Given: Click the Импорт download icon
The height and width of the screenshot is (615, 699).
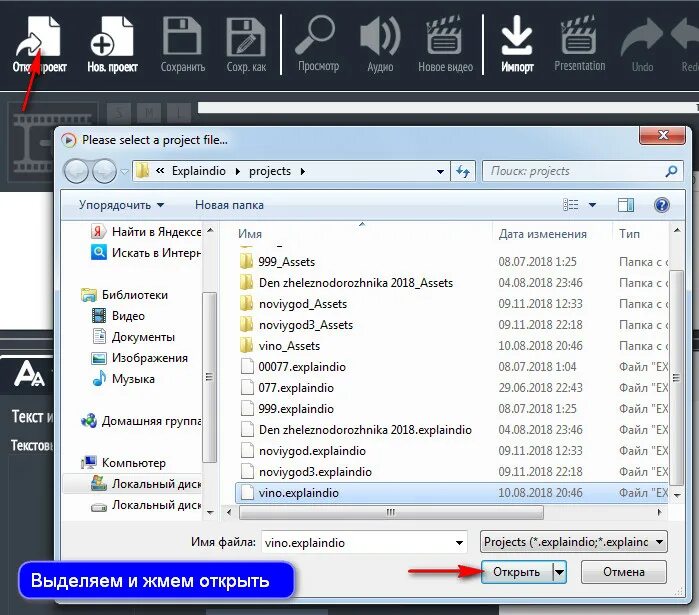Looking at the screenshot, I should [x=517, y=36].
